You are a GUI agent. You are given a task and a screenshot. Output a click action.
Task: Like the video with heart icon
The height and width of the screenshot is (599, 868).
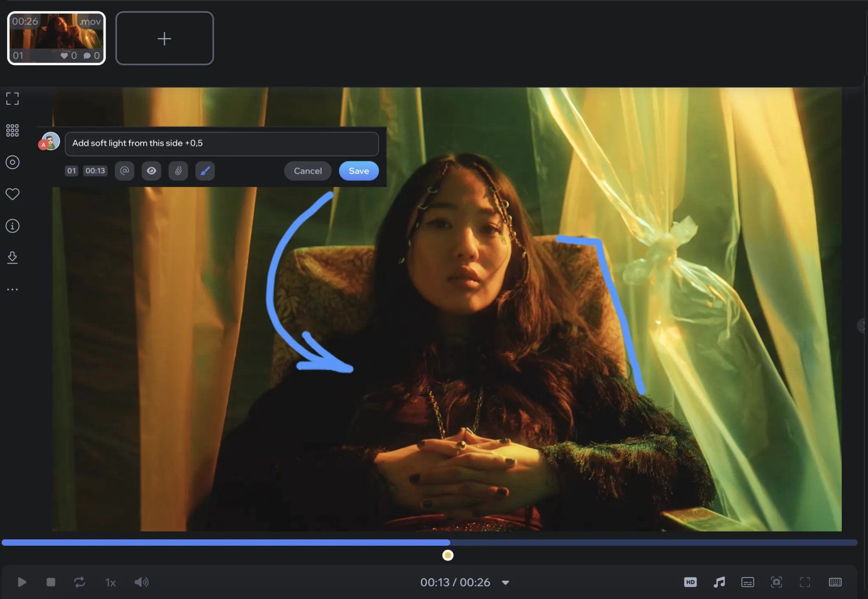(12, 194)
